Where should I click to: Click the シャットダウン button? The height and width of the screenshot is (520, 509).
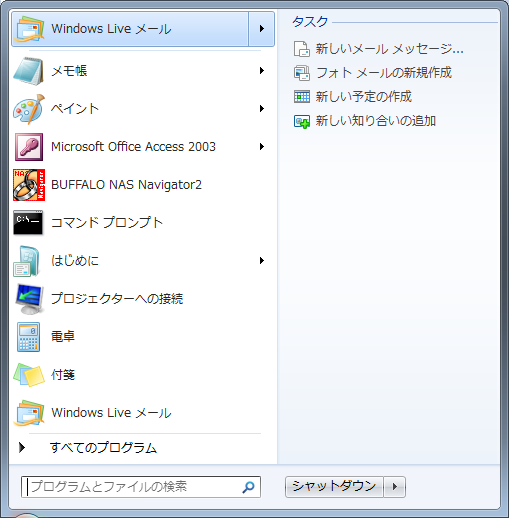coord(334,487)
